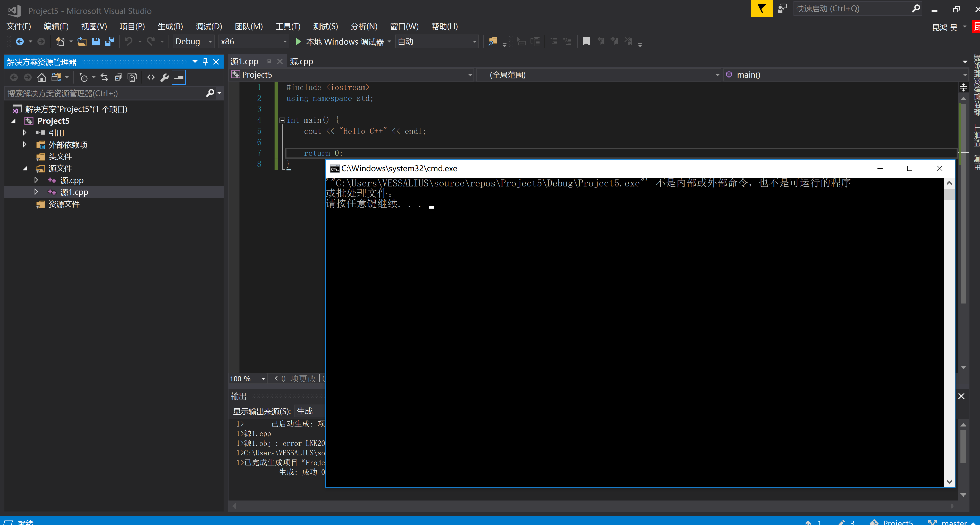Click the Save All icon
980x525 pixels.
(x=109, y=42)
